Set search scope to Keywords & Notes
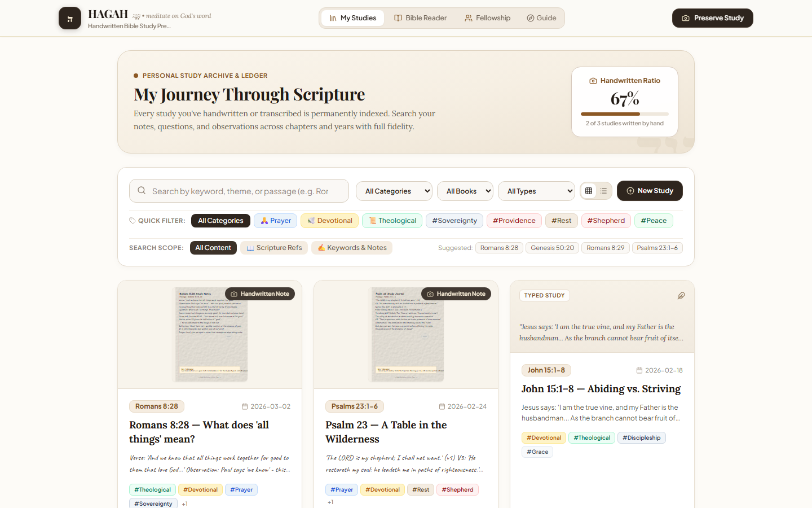This screenshot has width=812, height=508. point(352,248)
